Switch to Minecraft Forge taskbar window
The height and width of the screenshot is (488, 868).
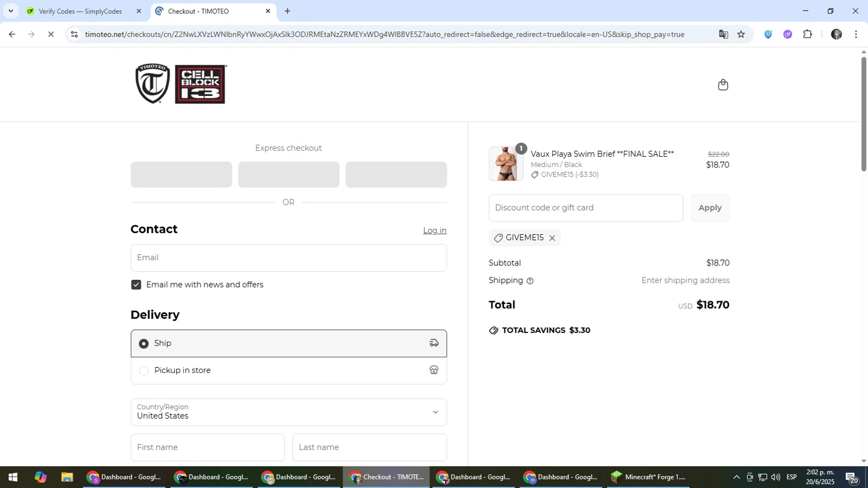(649, 478)
